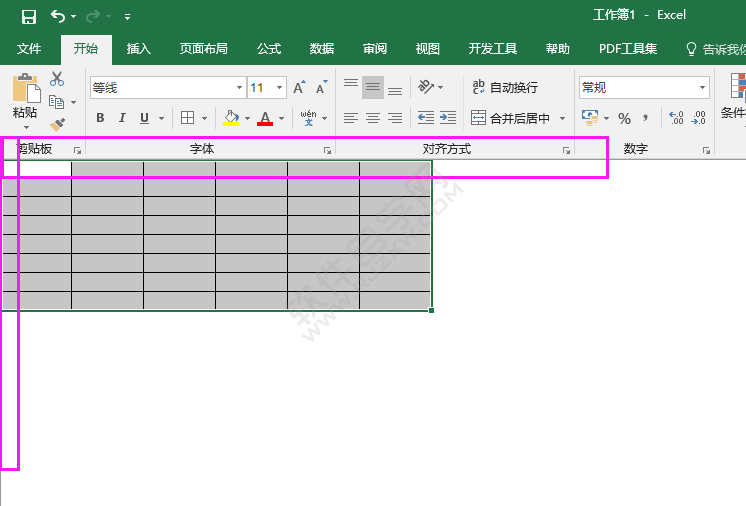
Task: Open the font size 11 dropdown
Action: [279, 88]
